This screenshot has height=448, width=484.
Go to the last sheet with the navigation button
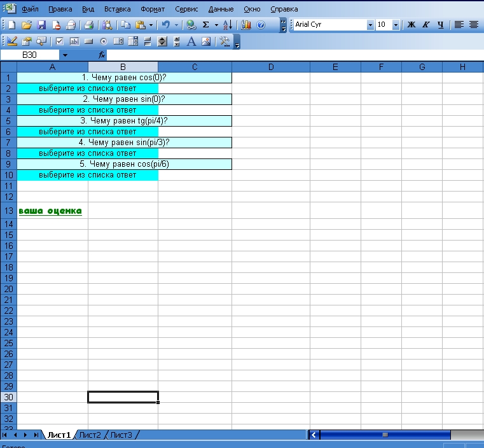[x=36, y=435]
